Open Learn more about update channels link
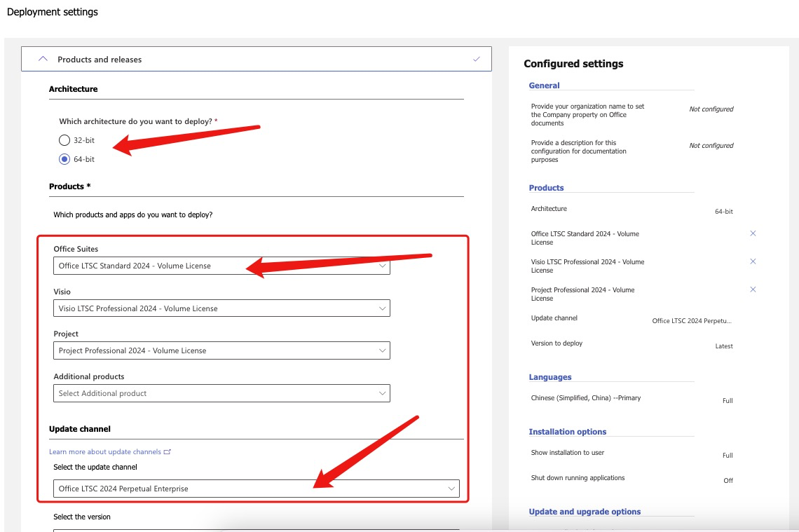 (105, 452)
